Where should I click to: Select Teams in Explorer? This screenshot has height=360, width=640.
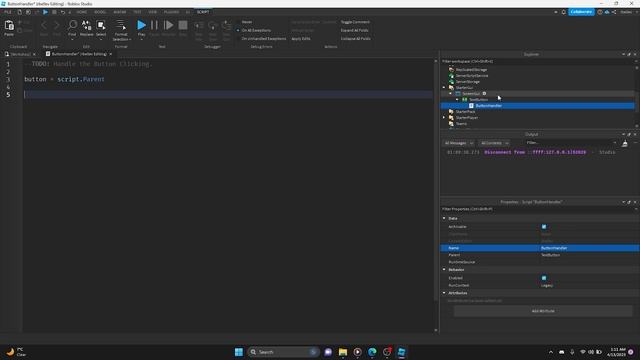coord(461,124)
